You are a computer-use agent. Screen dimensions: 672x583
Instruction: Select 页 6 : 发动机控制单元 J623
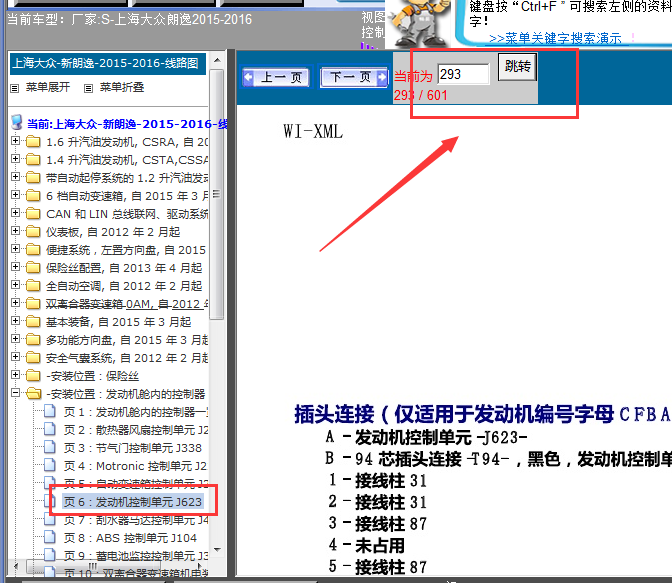click(132, 502)
